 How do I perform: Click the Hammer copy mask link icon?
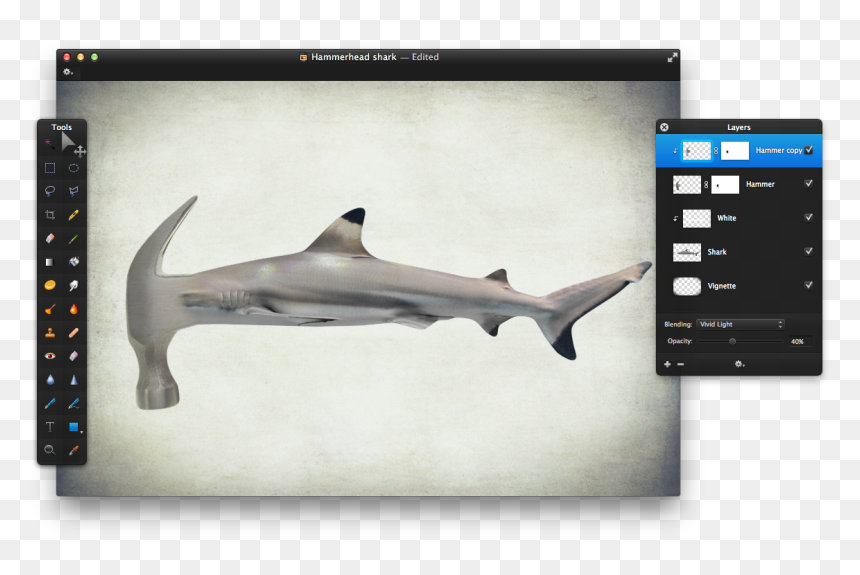coord(716,150)
